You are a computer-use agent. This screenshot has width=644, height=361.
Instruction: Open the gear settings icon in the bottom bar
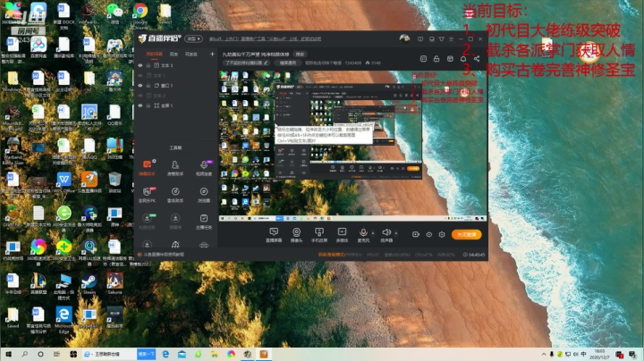442,234
